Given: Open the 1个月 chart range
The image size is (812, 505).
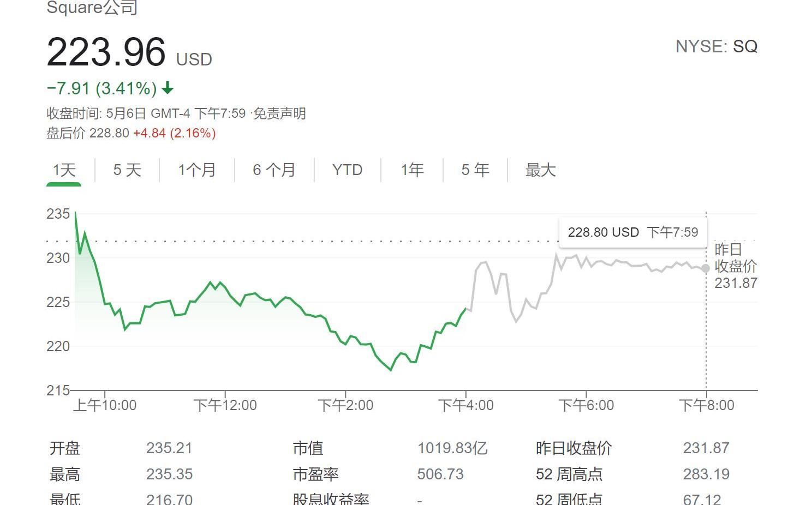Looking at the screenshot, I should click(x=196, y=170).
